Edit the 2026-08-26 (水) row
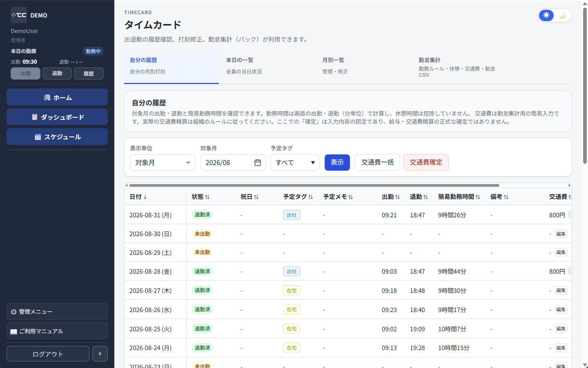Image resolution: width=588 pixels, height=368 pixels. point(561,310)
